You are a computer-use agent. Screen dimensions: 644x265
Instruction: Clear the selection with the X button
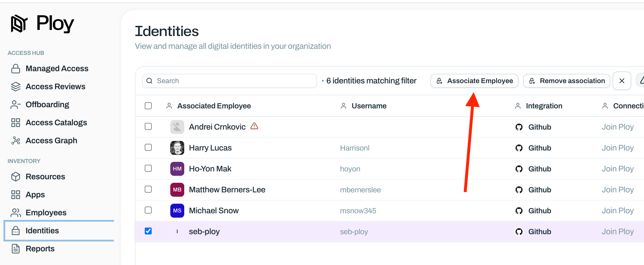622,81
